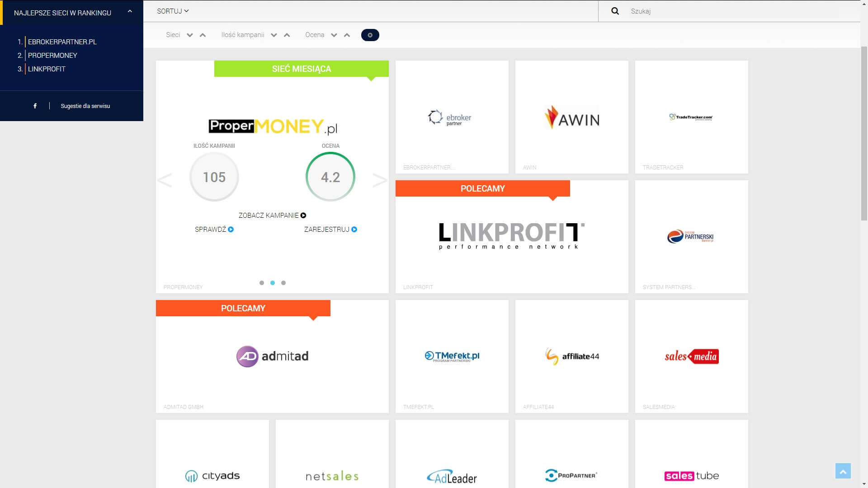Click the search magnifier icon

tap(615, 11)
